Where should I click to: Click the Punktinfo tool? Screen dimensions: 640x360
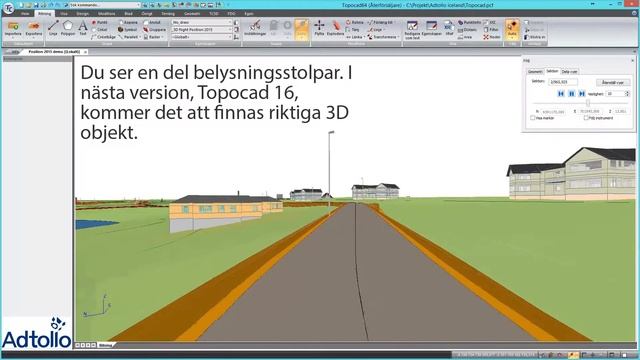tap(469, 22)
